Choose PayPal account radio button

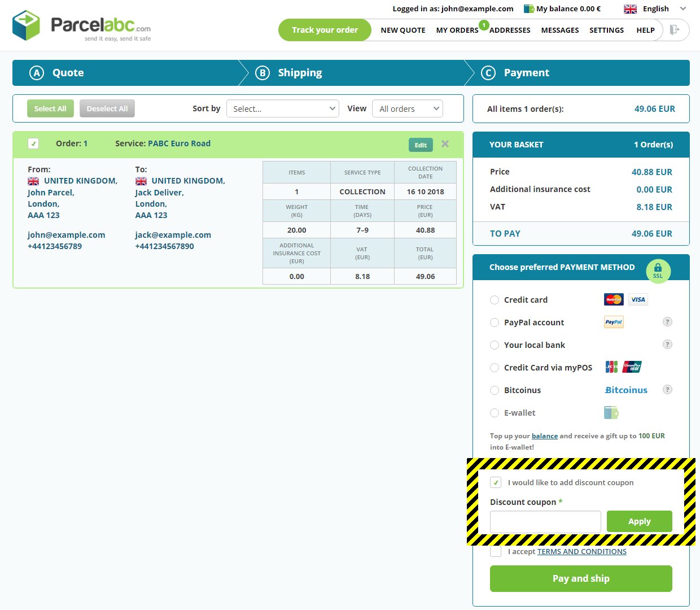495,323
